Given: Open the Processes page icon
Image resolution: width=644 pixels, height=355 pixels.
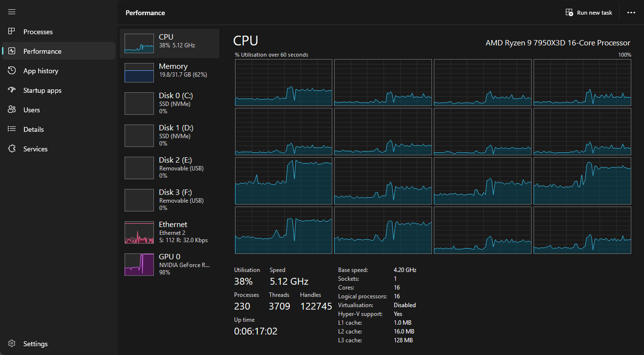Looking at the screenshot, I should click(12, 32).
